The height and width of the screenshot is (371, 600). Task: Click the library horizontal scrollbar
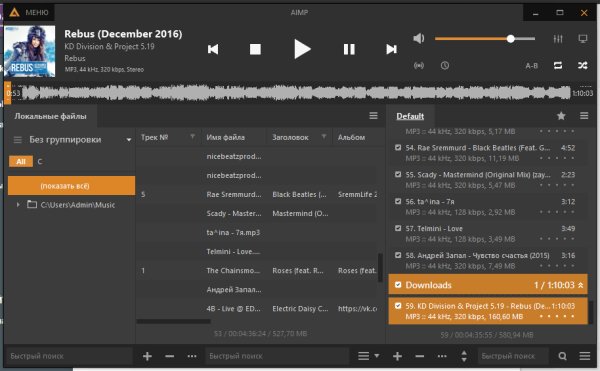pyautogui.click(x=173, y=322)
